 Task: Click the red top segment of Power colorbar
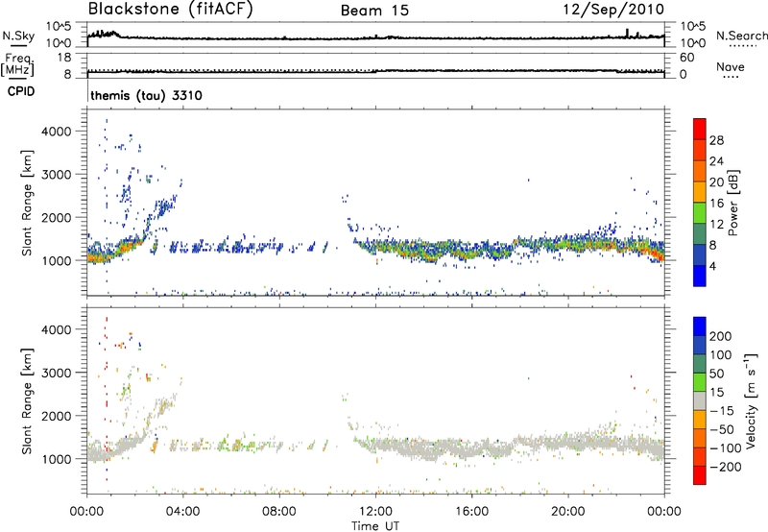click(699, 129)
